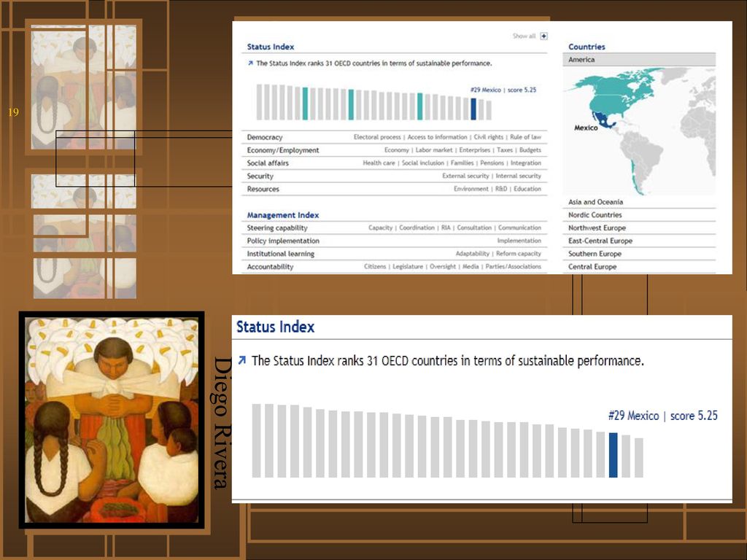Expand Nordic Countries region

639,215
